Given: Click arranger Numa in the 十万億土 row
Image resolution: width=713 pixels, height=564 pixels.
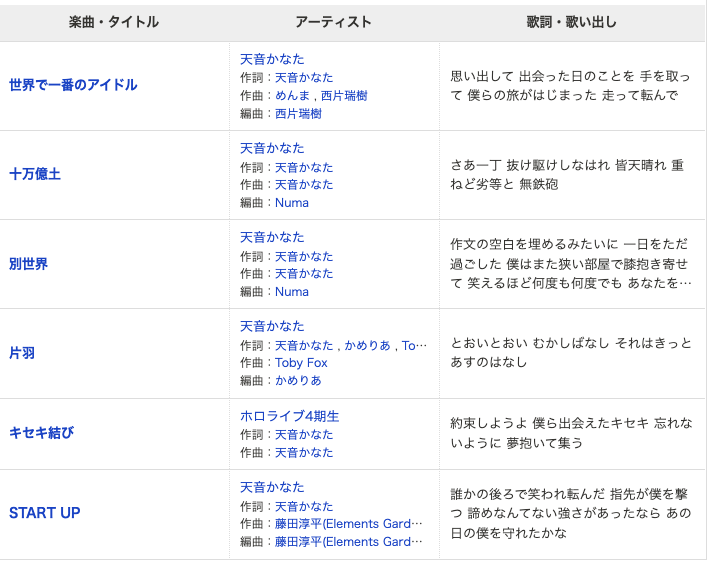Looking at the screenshot, I should tap(292, 203).
